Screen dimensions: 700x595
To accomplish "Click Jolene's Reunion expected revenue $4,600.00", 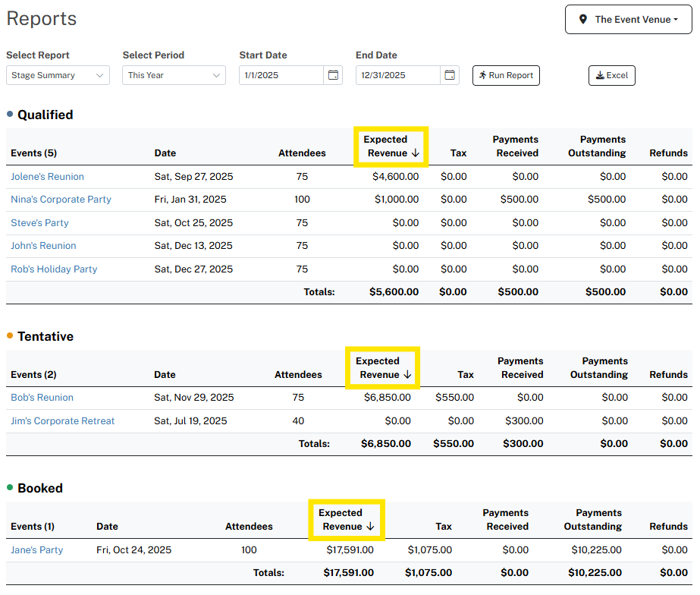I will [x=396, y=176].
